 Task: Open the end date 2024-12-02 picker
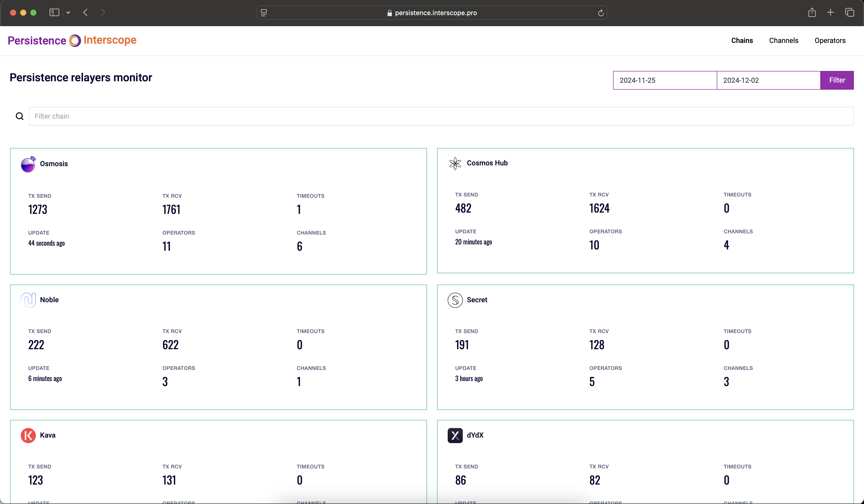coord(768,81)
